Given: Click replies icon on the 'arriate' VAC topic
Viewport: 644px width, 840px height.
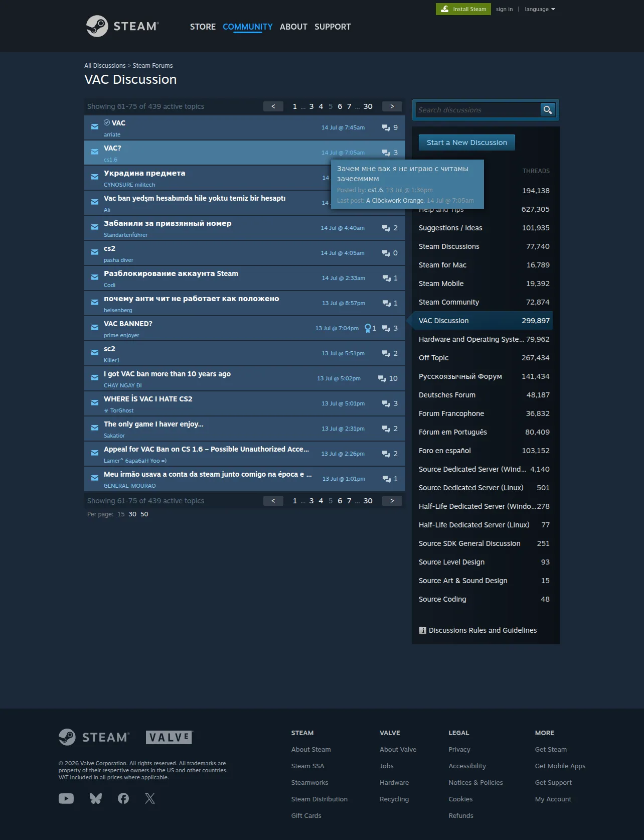Looking at the screenshot, I should click(386, 127).
